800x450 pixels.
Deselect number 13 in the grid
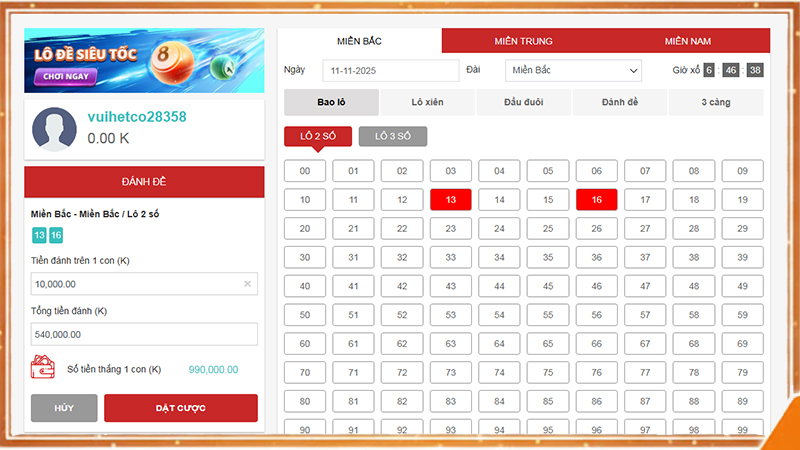(x=451, y=200)
